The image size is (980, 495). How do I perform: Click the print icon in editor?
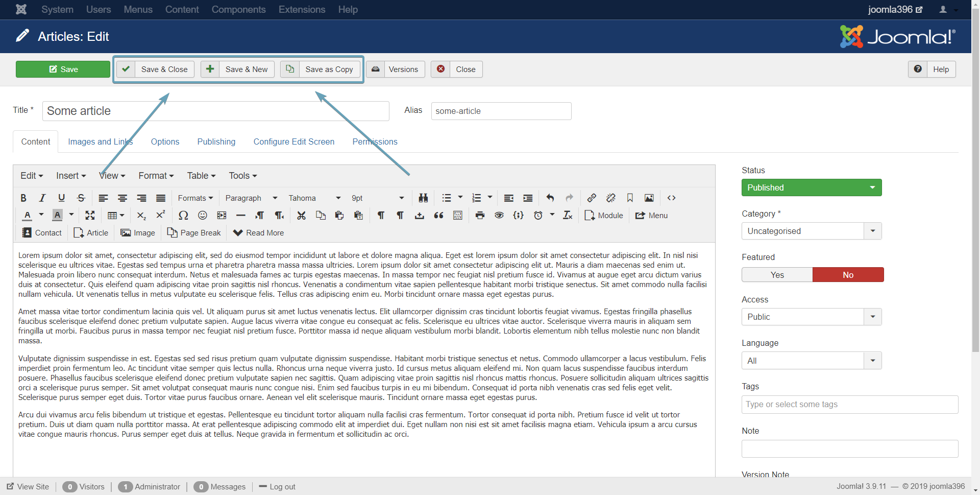480,216
